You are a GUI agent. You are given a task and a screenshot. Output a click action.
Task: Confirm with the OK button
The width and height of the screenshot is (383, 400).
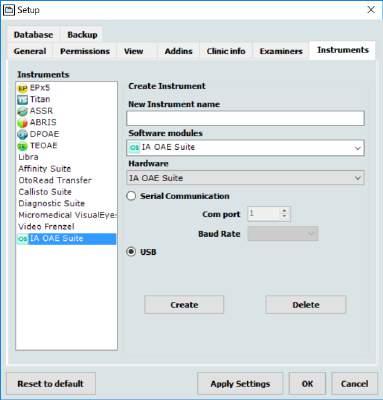coord(307,384)
